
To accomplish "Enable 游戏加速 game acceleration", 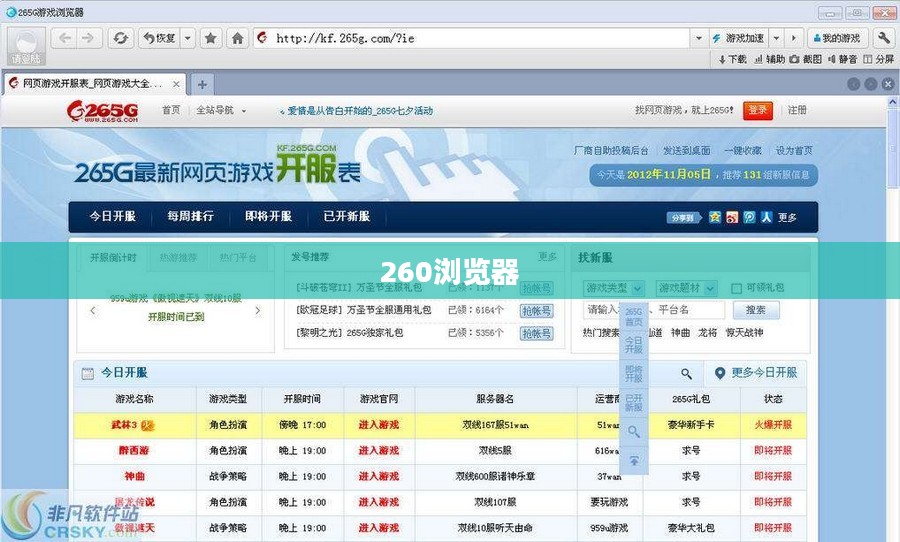I will 739,38.
